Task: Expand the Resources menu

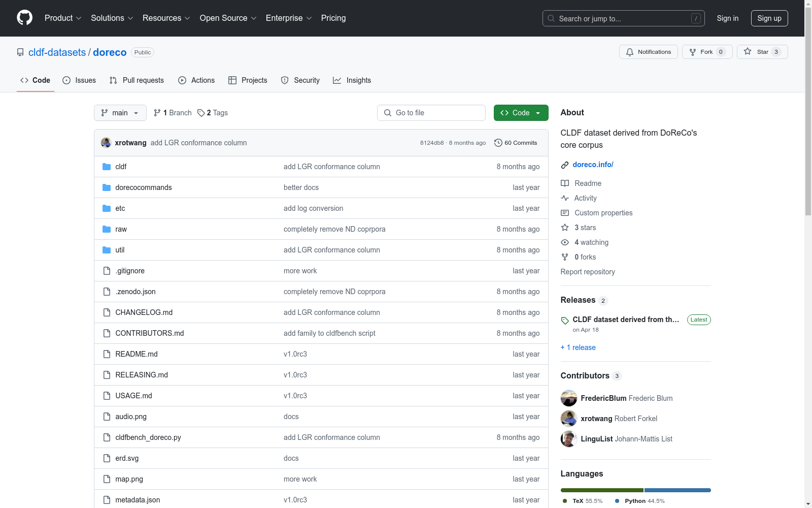Action: point(166,18)
